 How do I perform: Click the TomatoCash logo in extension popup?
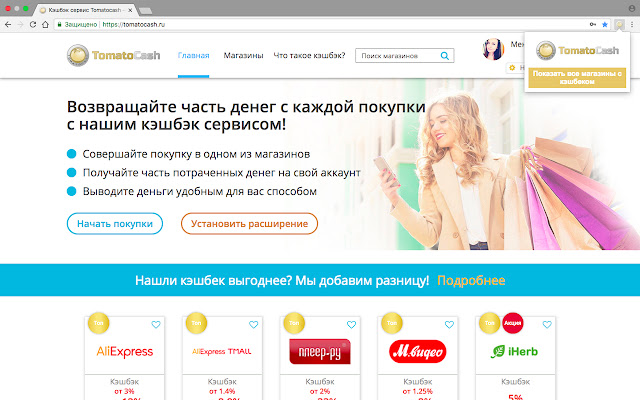577,51
